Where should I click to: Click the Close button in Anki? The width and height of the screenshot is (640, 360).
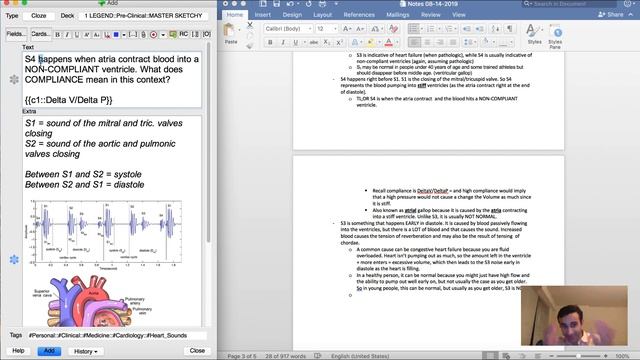pyautogui.click(x=197, y=351)
